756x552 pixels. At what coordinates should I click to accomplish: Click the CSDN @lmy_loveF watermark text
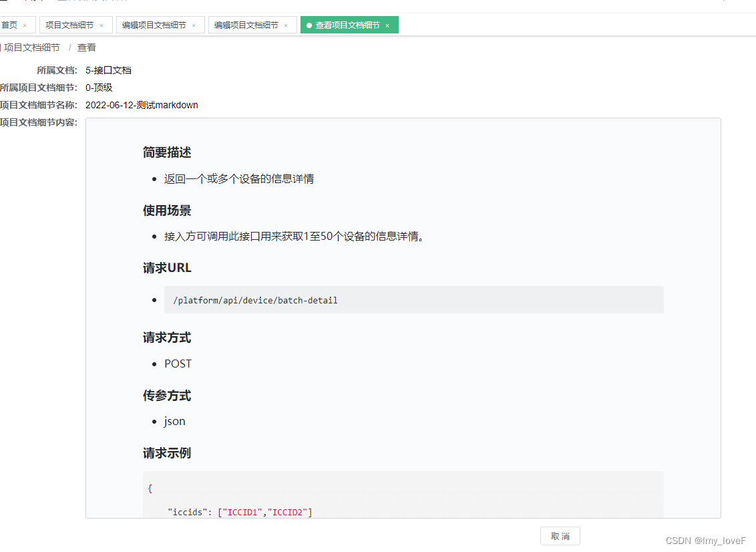(x=705, y=541)
